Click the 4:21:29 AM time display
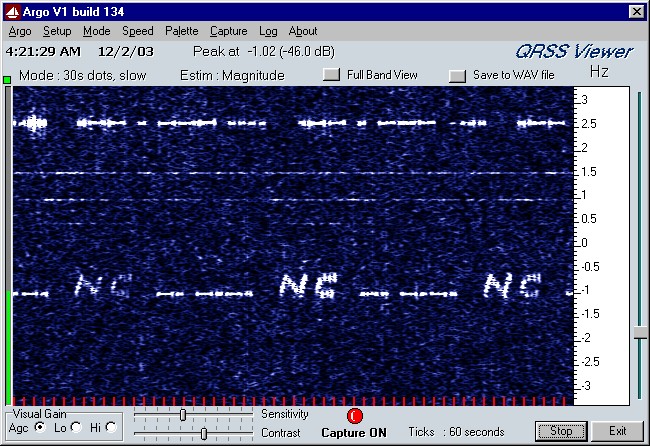650x446 pixels. click(44, 52)
